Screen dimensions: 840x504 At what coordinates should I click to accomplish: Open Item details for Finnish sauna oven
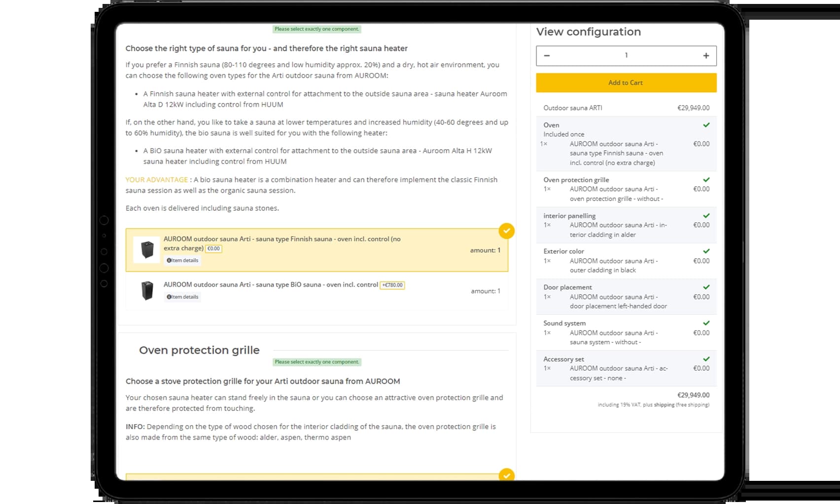tap(182, 260)
